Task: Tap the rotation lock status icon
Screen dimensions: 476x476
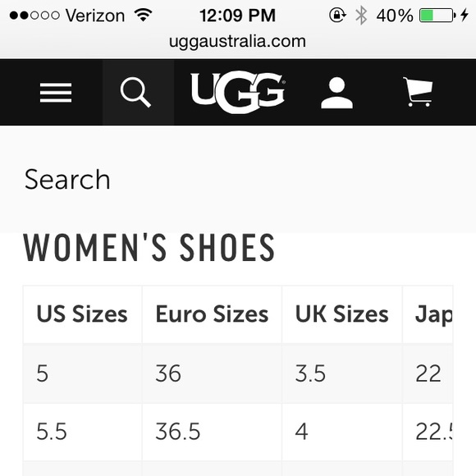Action: click(337, 15)
